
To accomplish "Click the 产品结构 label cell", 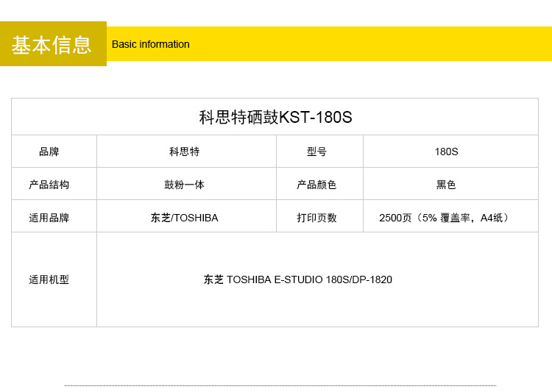I will tap(49, 185).
